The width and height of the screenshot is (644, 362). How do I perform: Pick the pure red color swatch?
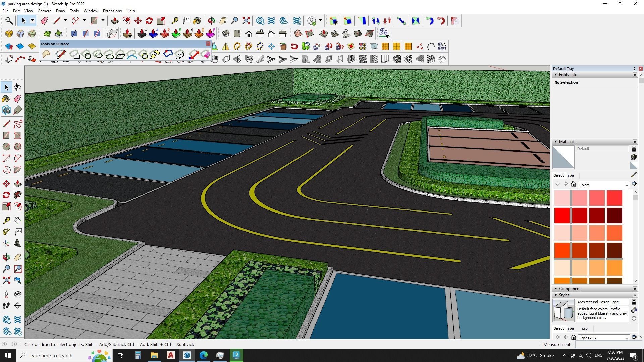[x=562, y=215]
